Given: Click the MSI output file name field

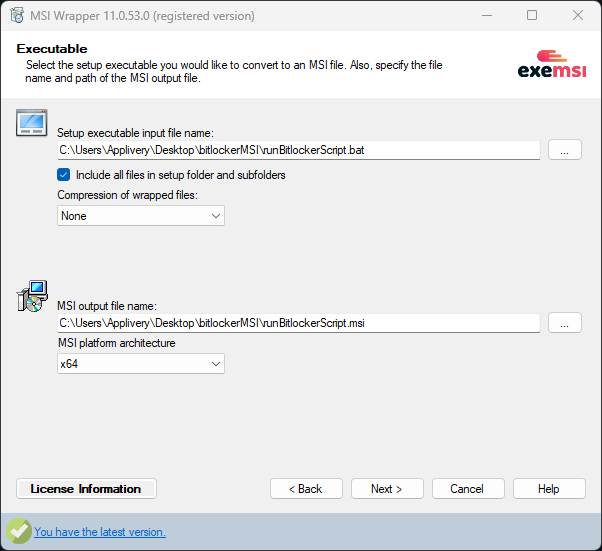Looking at the screenshot, I should click(299, 323).
